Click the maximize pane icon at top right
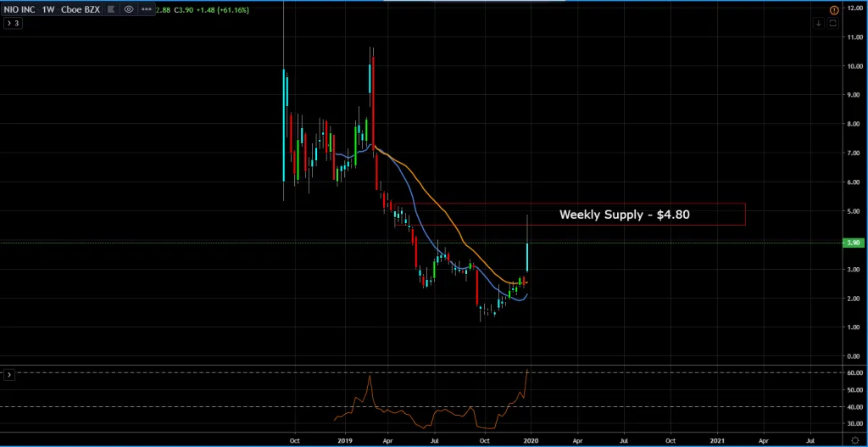Image resolution: width=868 pixels, height=447 pixels. (833, 23)
